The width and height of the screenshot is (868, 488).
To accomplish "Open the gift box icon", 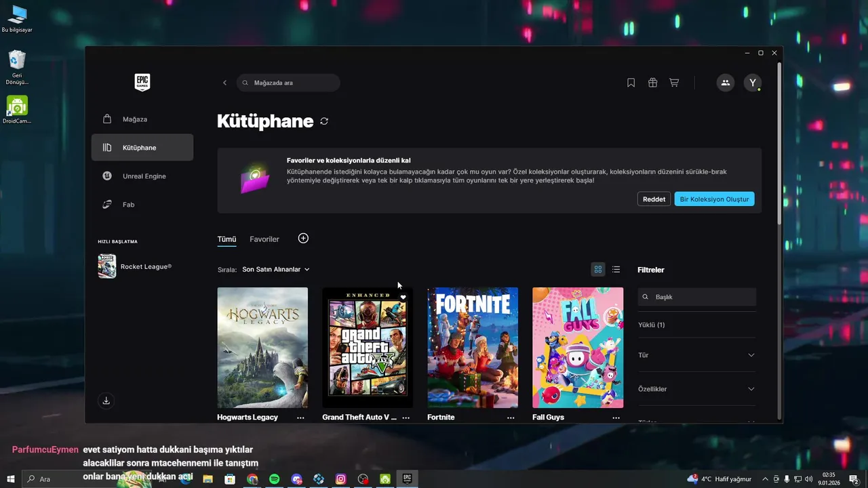I will (x=652, y=83).
